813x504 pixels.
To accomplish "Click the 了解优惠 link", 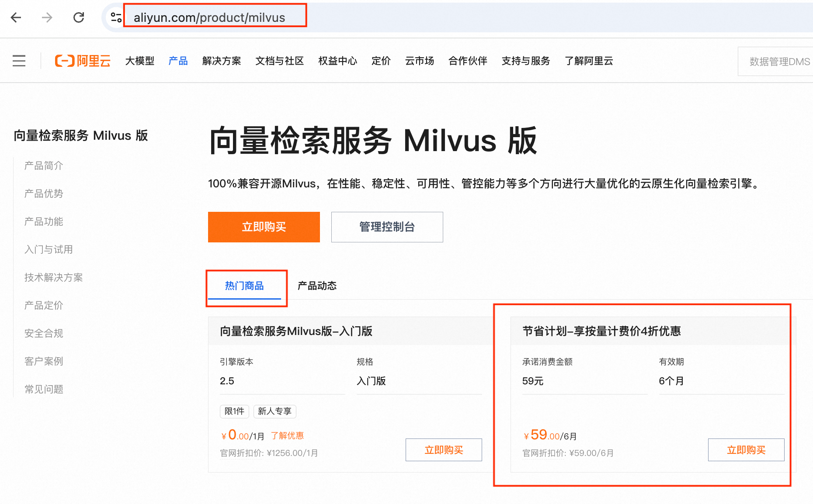I will 287,435.
